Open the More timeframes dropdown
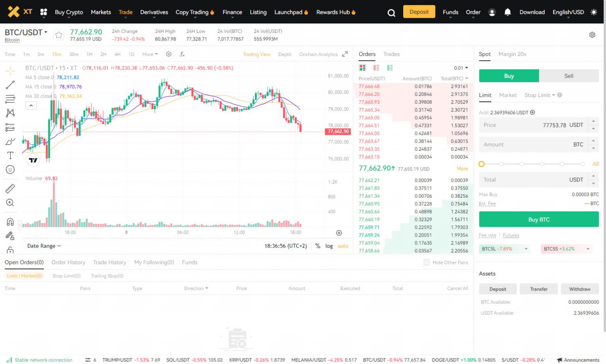This screenshot has height=364, width=606. click(x=150, y=54)
